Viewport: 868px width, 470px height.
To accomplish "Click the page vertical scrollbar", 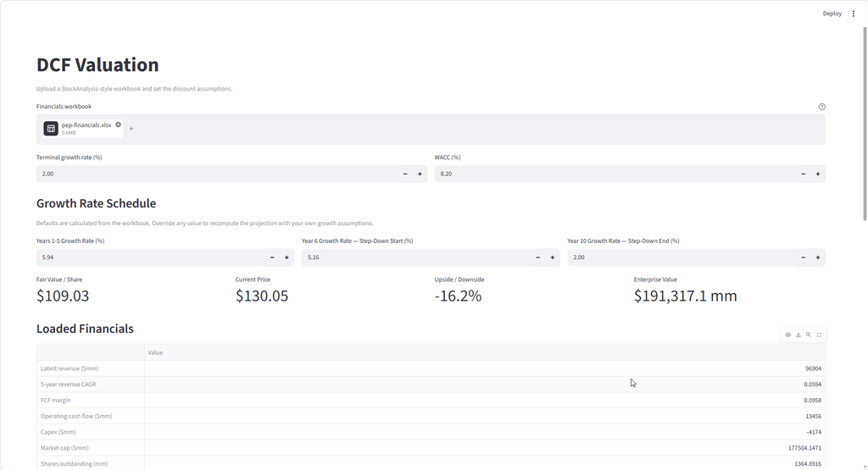I will (865, 124).
